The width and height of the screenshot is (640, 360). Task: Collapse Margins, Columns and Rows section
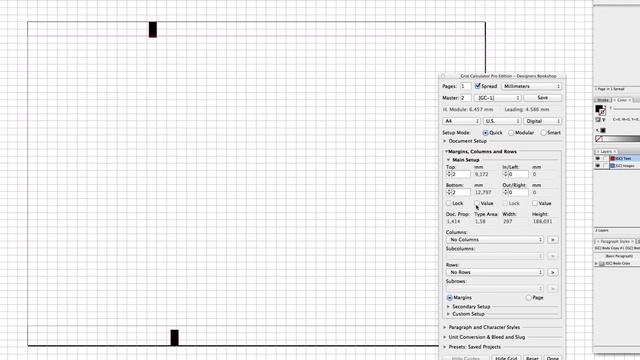446,151
